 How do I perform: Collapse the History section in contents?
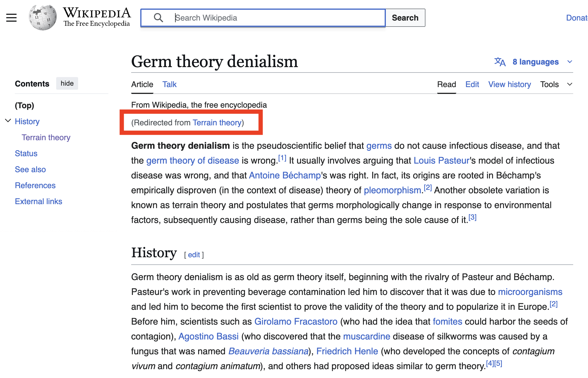(8, 121)
